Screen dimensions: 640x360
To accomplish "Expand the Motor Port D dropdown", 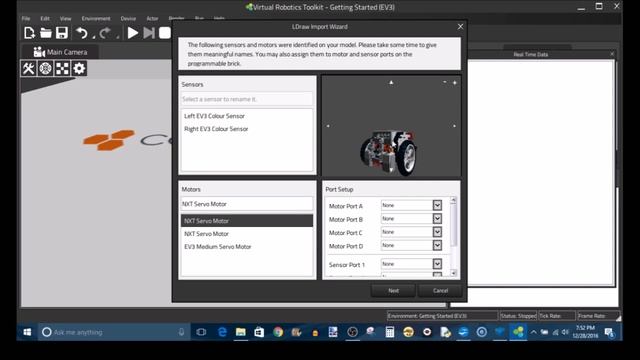I will click(x=437, y=245).
